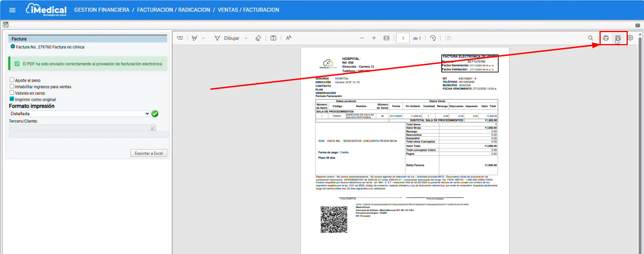644x254 pixels.
Task: Open the hamburger menu next to iMedical logo
Action: [x=12, y=10]
